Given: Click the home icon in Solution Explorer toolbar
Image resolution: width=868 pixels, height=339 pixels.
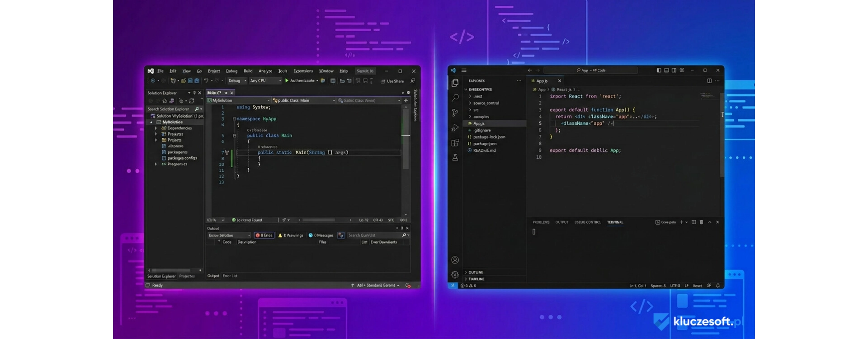Looking at the screenshot, I should [x=165, y=101].
